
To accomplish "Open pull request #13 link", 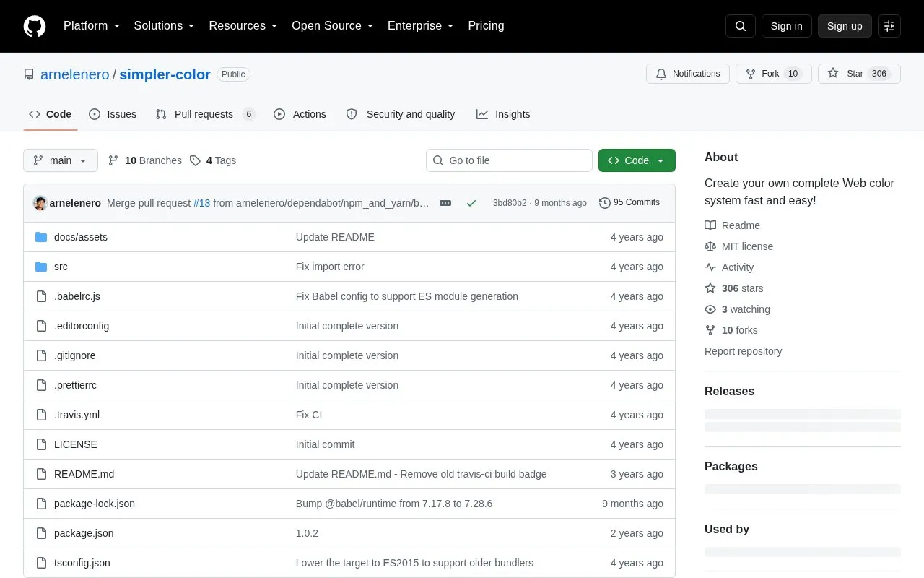I will [201, 203].
